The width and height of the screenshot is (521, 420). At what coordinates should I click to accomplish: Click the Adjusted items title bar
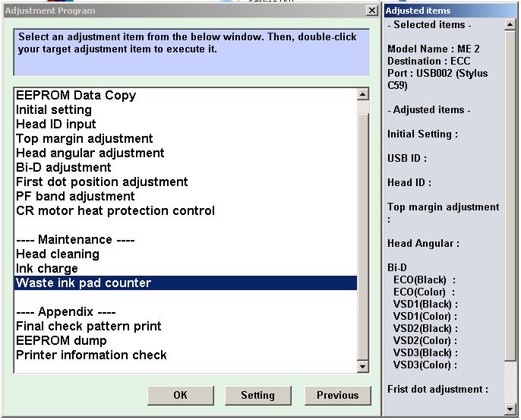[x=450, y=11]
